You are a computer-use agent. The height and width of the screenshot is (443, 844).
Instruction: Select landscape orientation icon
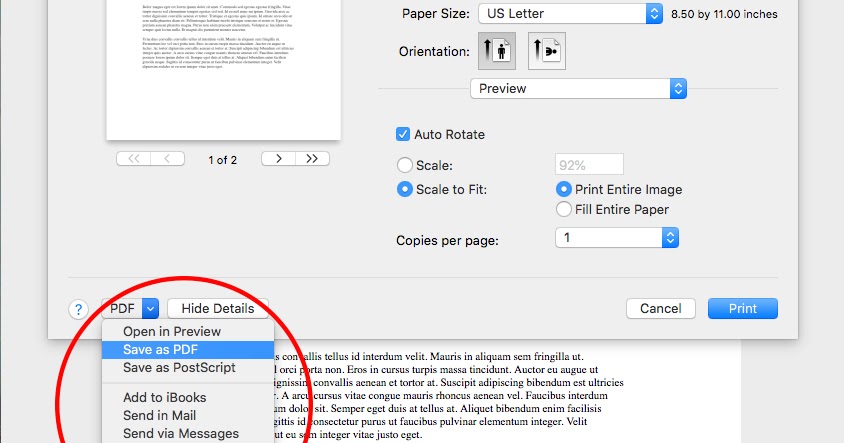(547, 51)
